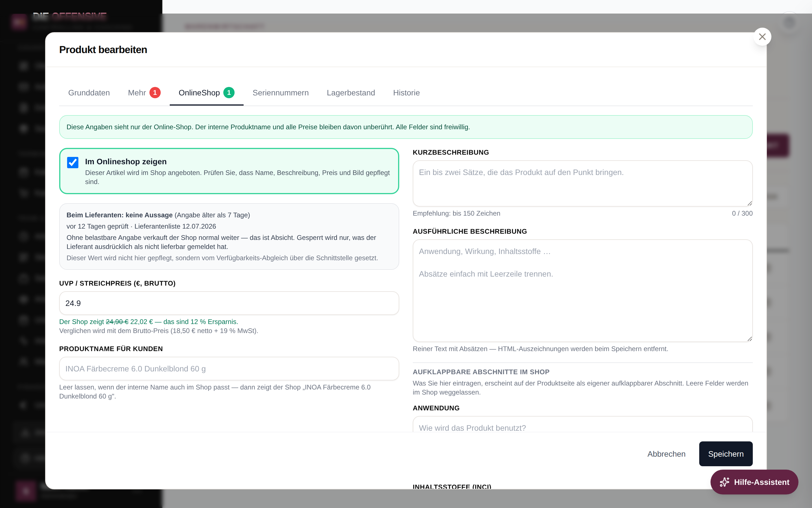Click the UVP / Streichpreis input field

point(229,303)
